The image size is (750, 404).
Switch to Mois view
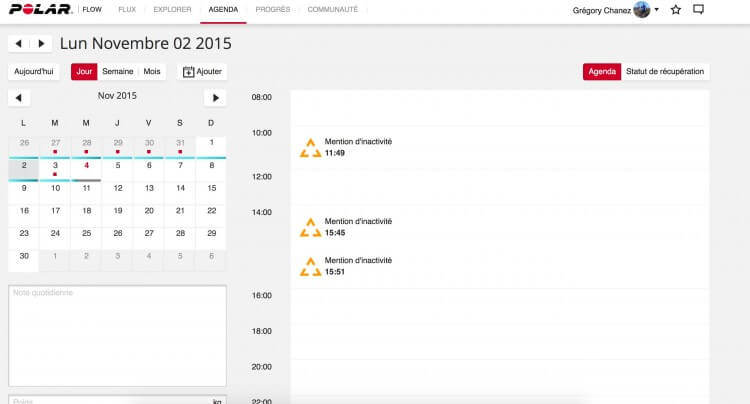tap(152, 72)
